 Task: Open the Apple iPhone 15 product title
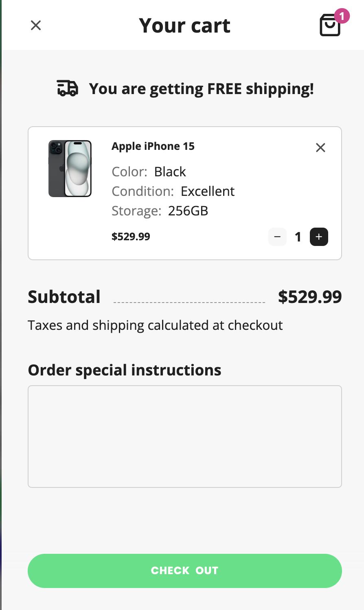pos(153,146)
